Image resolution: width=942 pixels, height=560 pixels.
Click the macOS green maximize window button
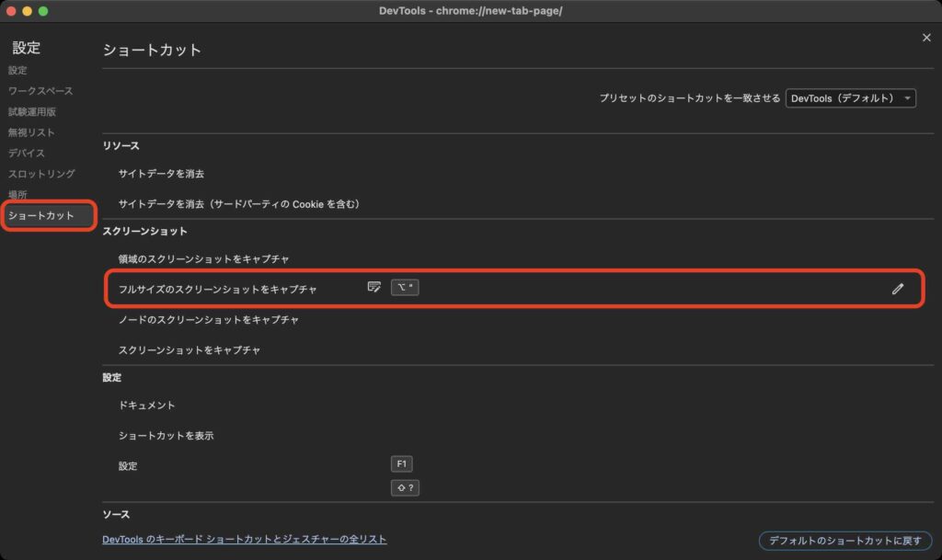click(42, 11)
